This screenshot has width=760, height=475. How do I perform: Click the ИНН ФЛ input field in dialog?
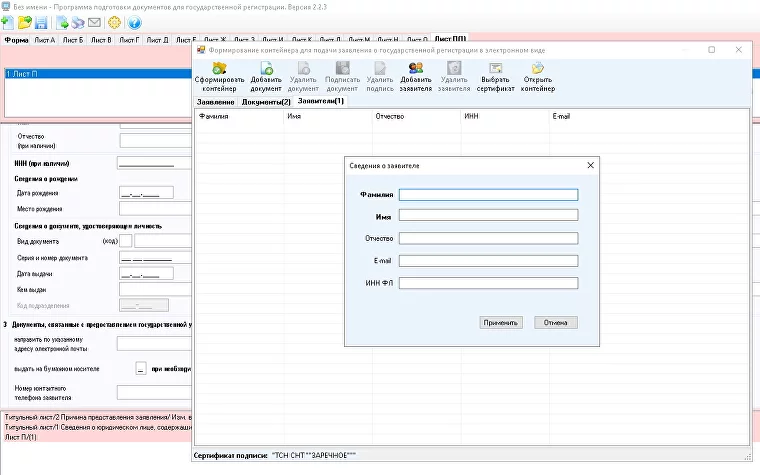coord(488,283)
